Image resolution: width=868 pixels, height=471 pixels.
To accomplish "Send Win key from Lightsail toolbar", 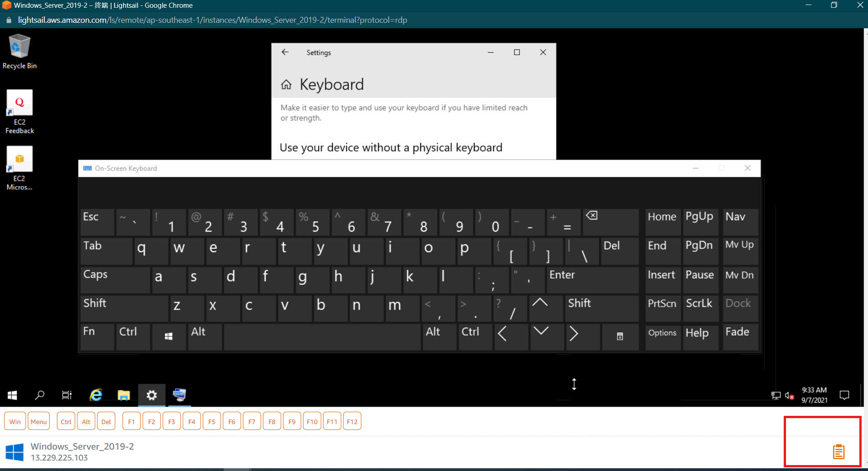I will point(15,421).
